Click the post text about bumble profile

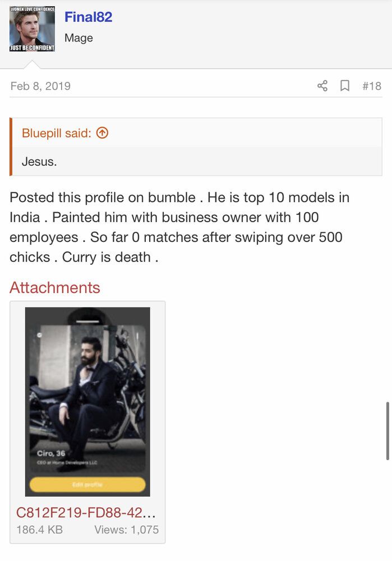click(x=179, y=227)
